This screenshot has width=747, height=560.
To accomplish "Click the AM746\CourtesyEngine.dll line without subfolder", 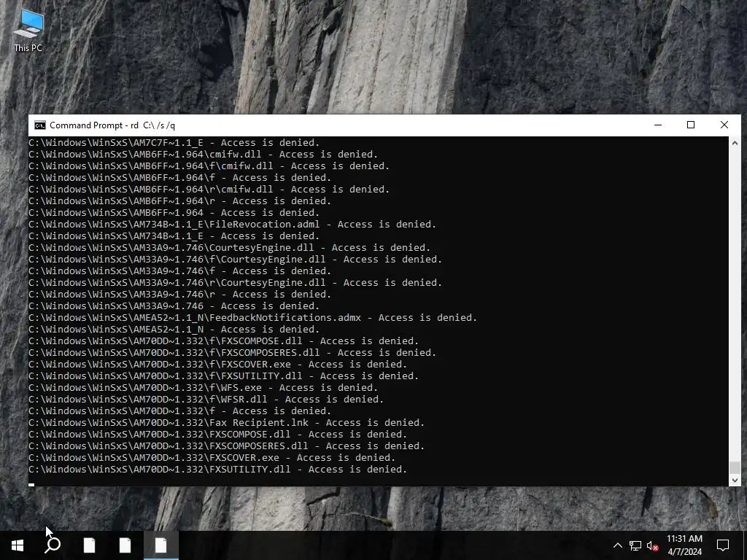I will pos(229,248).
